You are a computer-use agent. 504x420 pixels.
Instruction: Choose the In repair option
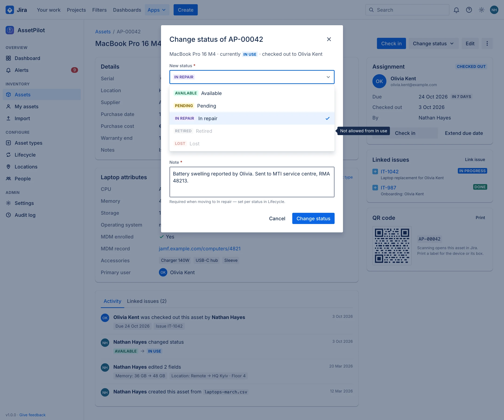pyautogui.click(x=252, y=118)
